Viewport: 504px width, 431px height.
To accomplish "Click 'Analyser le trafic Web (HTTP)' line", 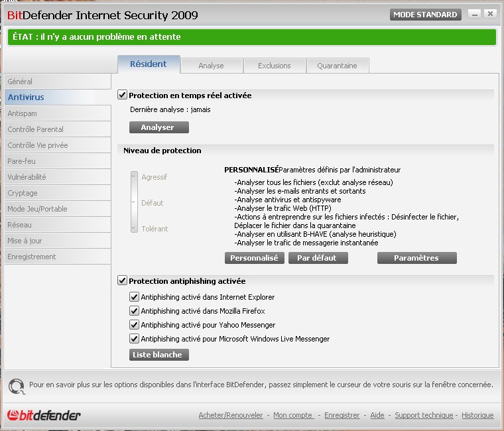I will (283, 208).
